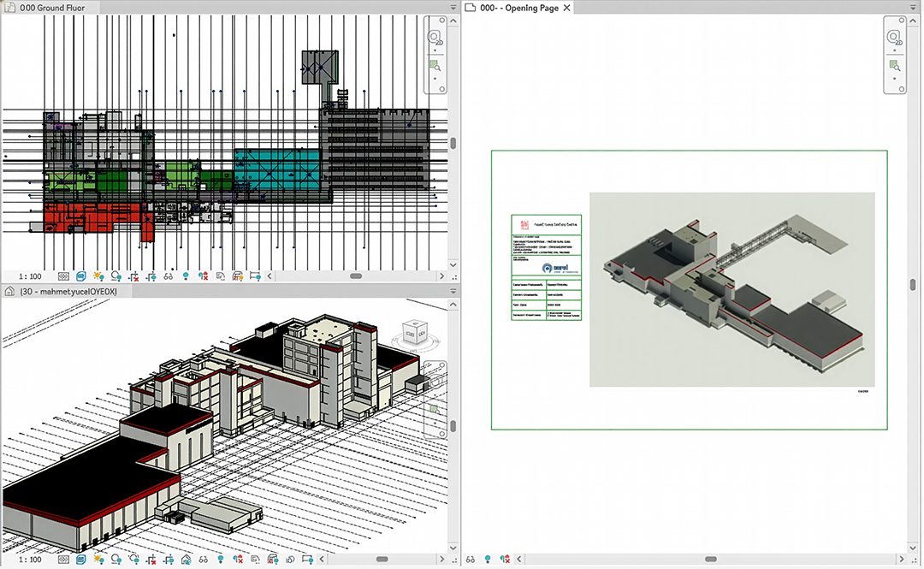924x569 pixels.
Task: Open the 1 : 100 scale list in Ground Floor view
Action: click(x=29, y=276)
